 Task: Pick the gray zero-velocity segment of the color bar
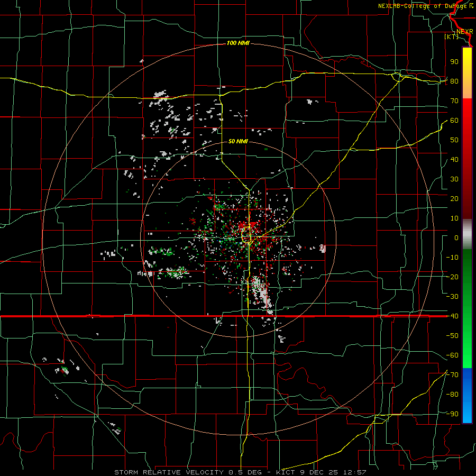(467, 234)
